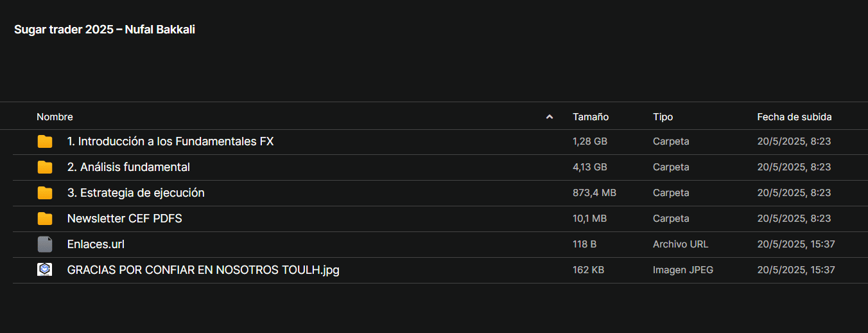Open the Newsletter CEF PDFS folder name
This screenshot has width=868, height=333.
tap(125, 219)
